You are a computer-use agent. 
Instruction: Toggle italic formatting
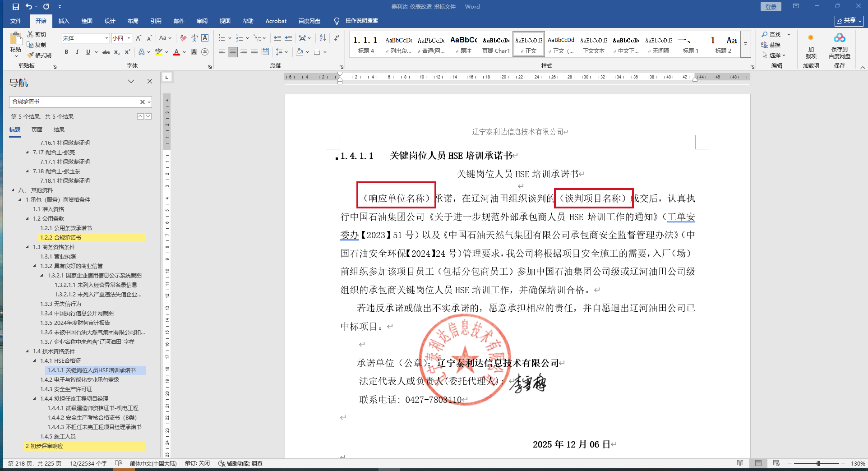pos(77,52)
